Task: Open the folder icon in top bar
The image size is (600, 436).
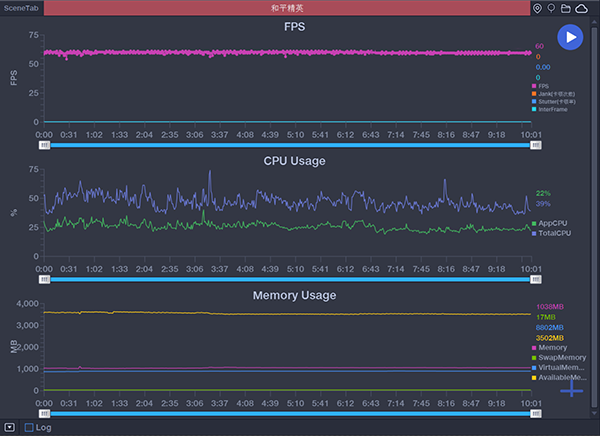Action: click(x=566, y=8)
